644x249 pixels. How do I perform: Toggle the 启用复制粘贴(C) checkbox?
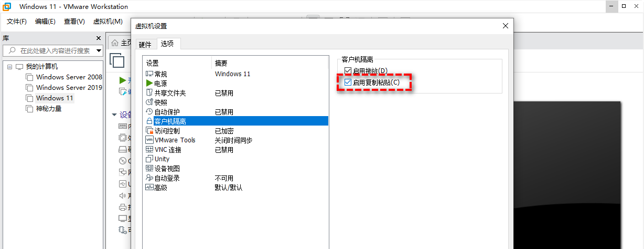(348, 82)
